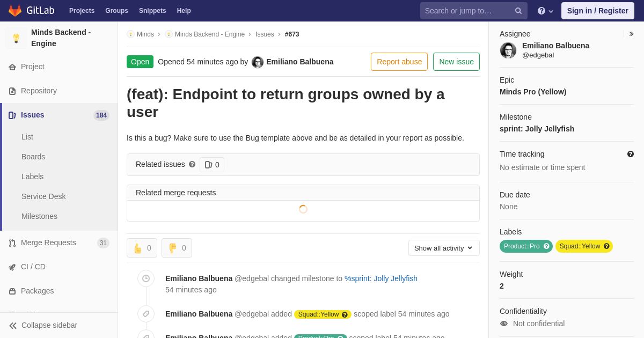
Task: Select Milestones under Issues
Action: pos(39,216)
